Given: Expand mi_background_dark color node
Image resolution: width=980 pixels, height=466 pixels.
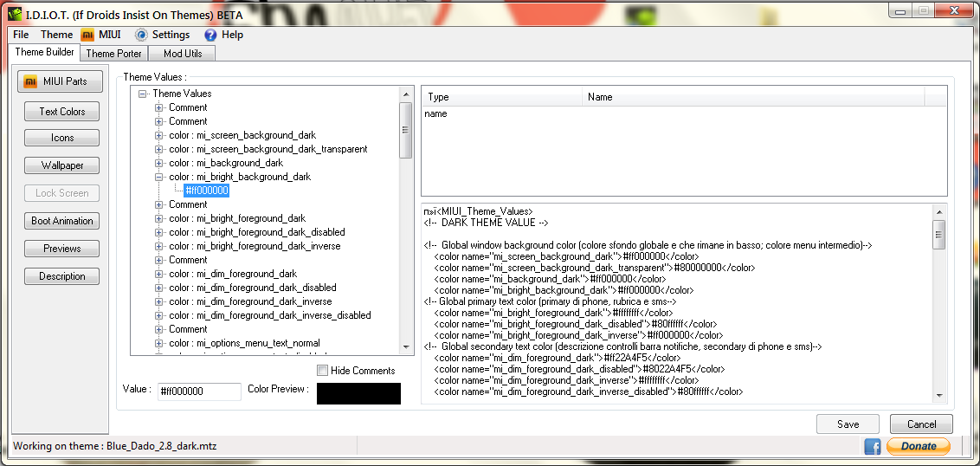Looking at the screenshot, I should coord(158,163).
